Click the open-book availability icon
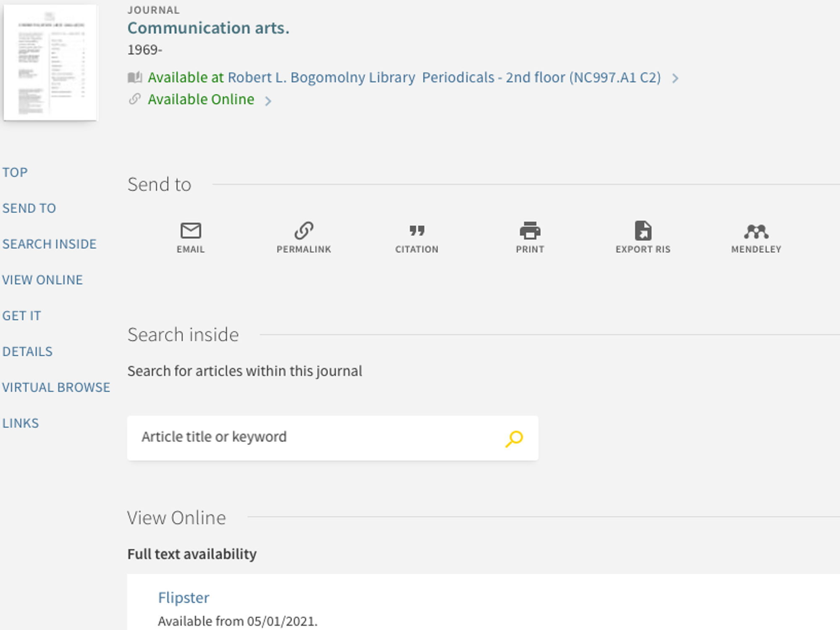The width and height of the screenshot is (840, 630). (135, 77)
